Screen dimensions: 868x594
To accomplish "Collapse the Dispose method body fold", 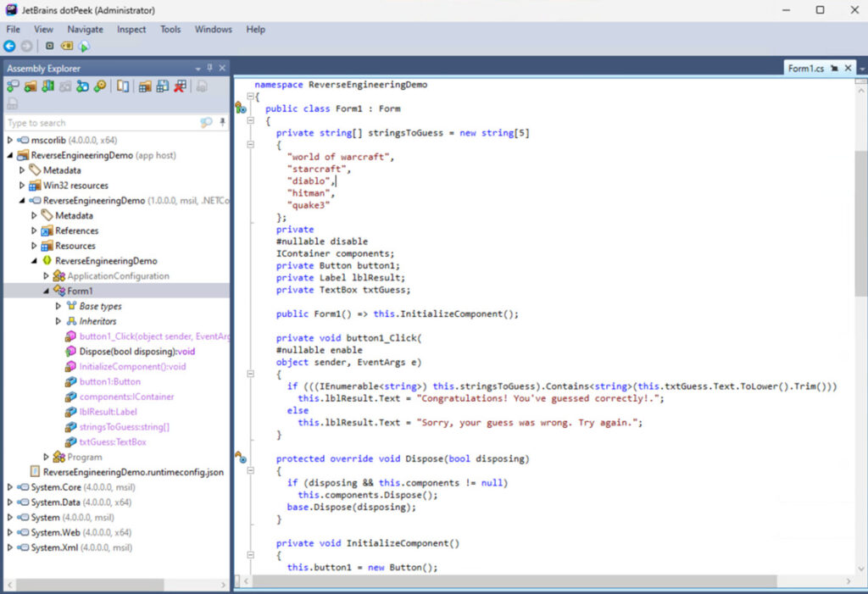I will click(x=250, y=470).
